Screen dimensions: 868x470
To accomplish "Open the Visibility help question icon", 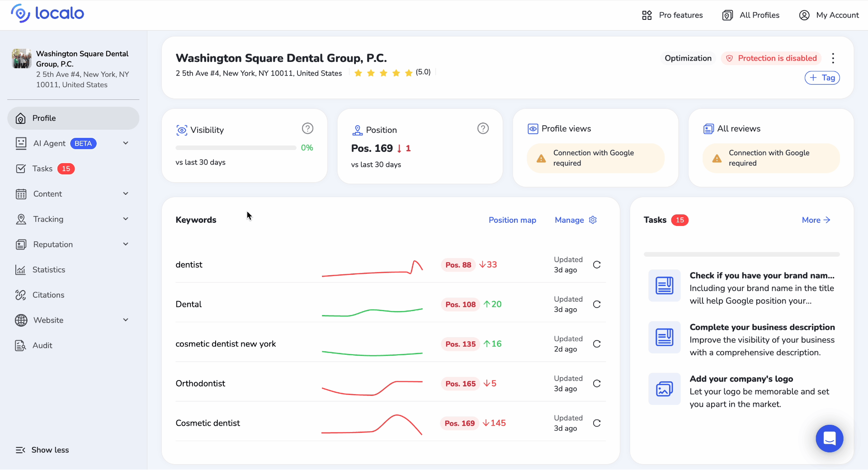I will (x=307, y=129).
